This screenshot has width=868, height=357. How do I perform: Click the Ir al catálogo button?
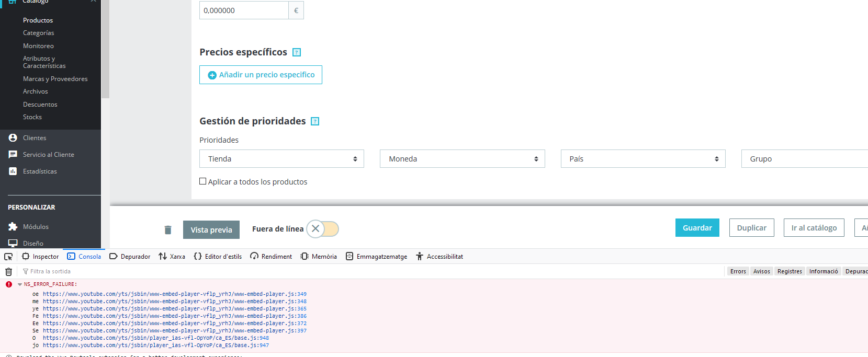pos(814,228)
